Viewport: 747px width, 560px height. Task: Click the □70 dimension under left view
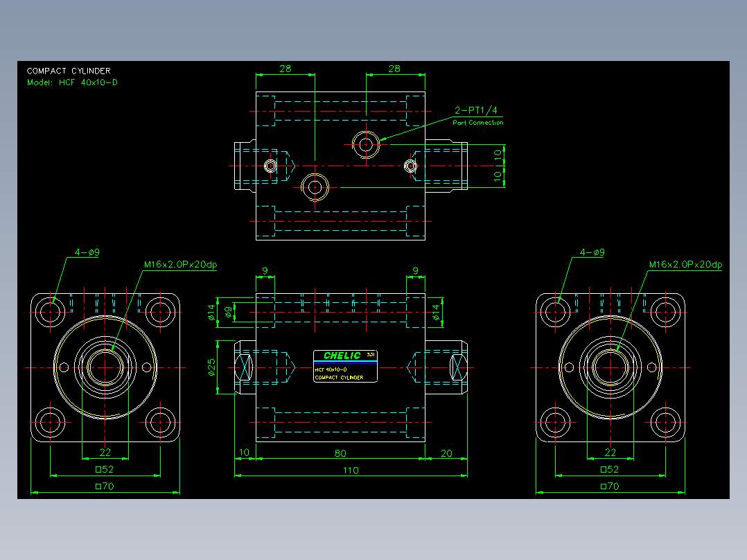click(105, 487)
